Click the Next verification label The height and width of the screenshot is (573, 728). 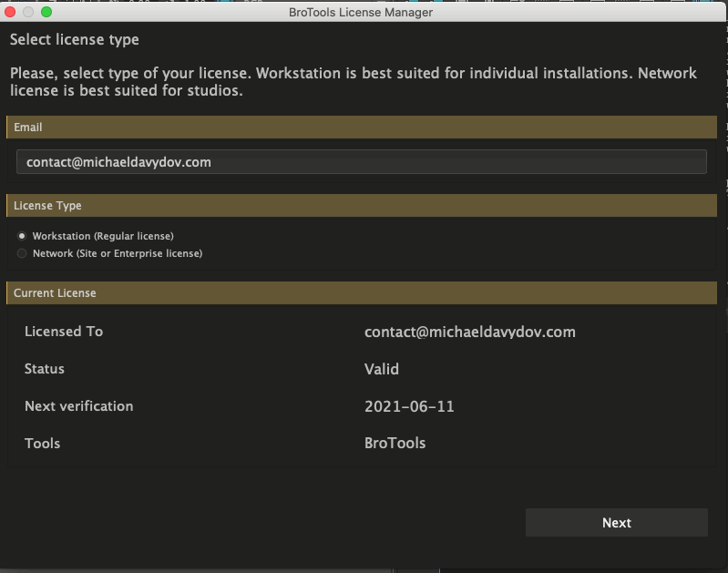click(79, 405)
